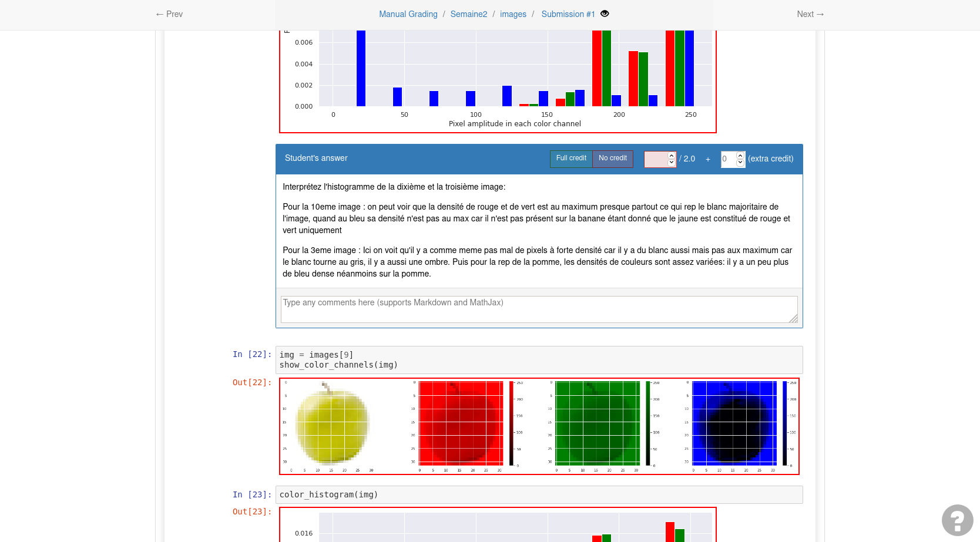Open the help question mark icon

click(957, 520)
